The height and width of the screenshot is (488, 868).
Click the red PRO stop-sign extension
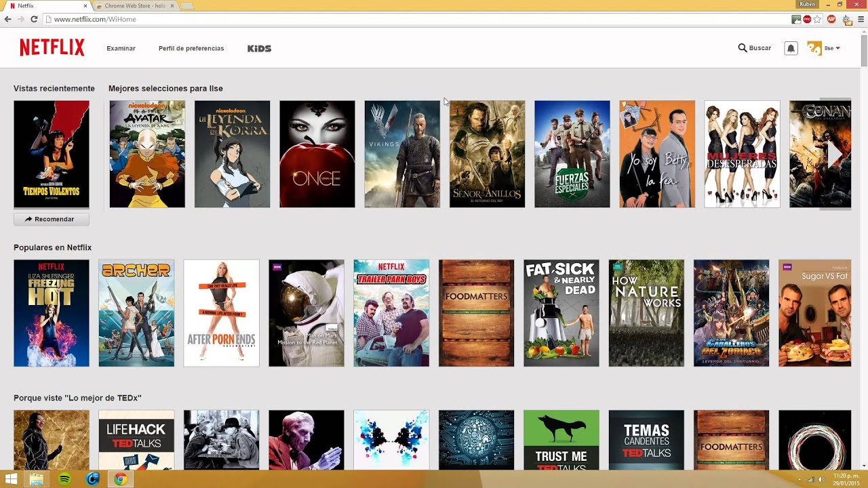[807, 19]
